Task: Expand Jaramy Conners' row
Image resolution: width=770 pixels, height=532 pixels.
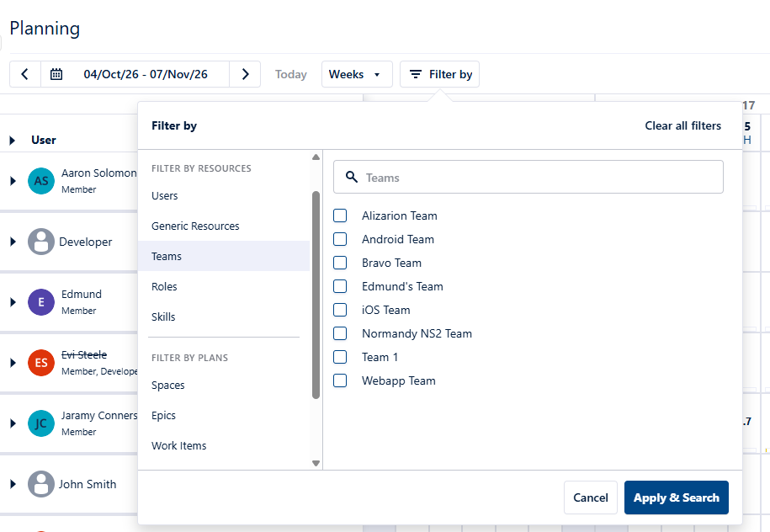Action: (x=13, y=423)
